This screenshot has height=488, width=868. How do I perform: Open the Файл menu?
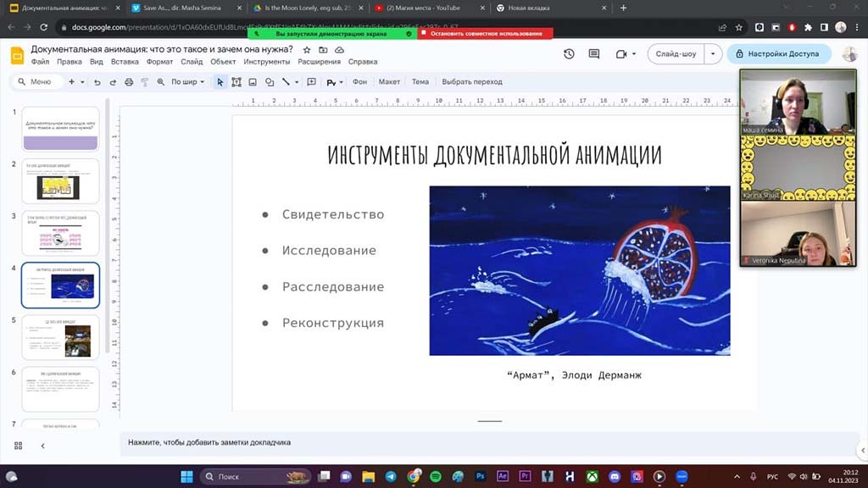pos(40,62)
